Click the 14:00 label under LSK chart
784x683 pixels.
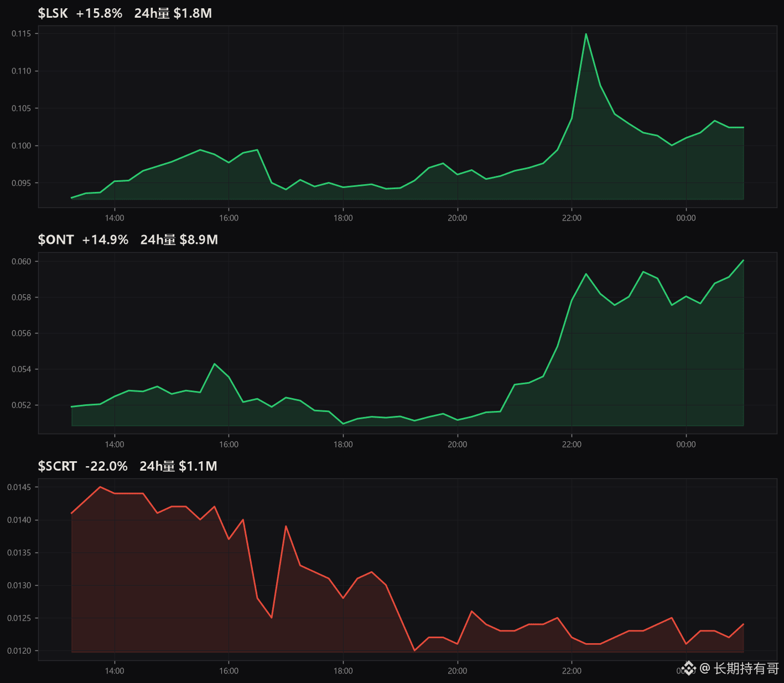[x=115, y=218]
